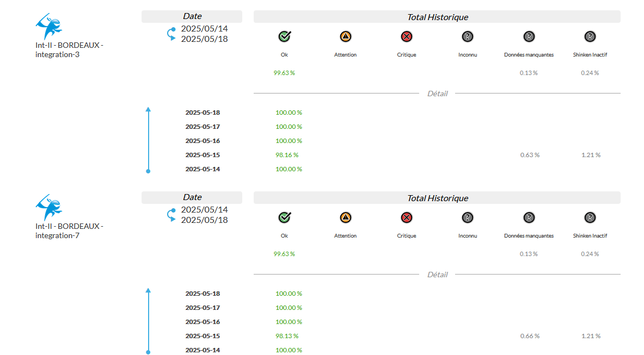Click Total Historique header for integration-3
This screenshot has width=644, height=355.
coord(437,17)
